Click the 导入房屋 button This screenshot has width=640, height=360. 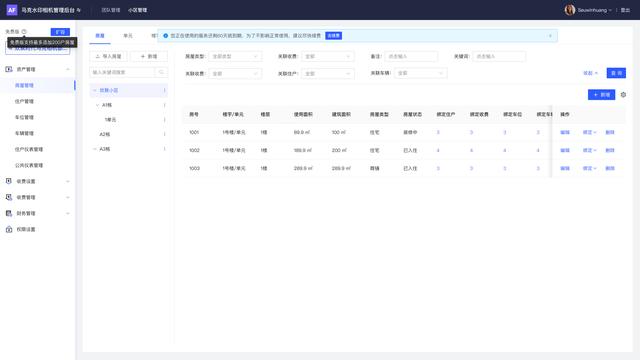(108, 56)
